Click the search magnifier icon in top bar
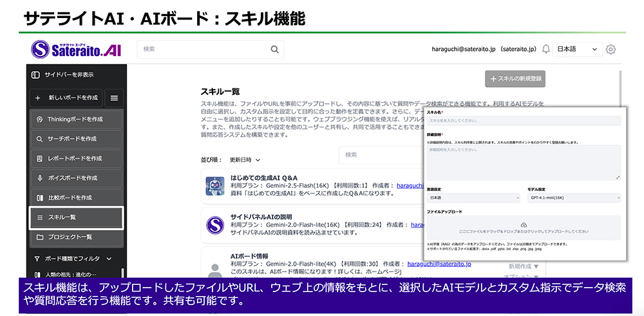 click(x=274, y=50)
